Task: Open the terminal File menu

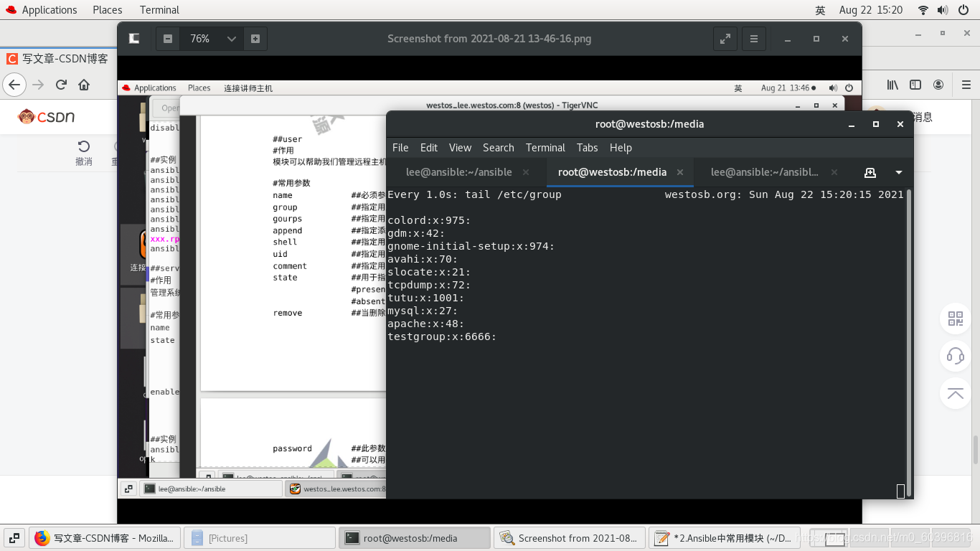Action: [400, 148]
